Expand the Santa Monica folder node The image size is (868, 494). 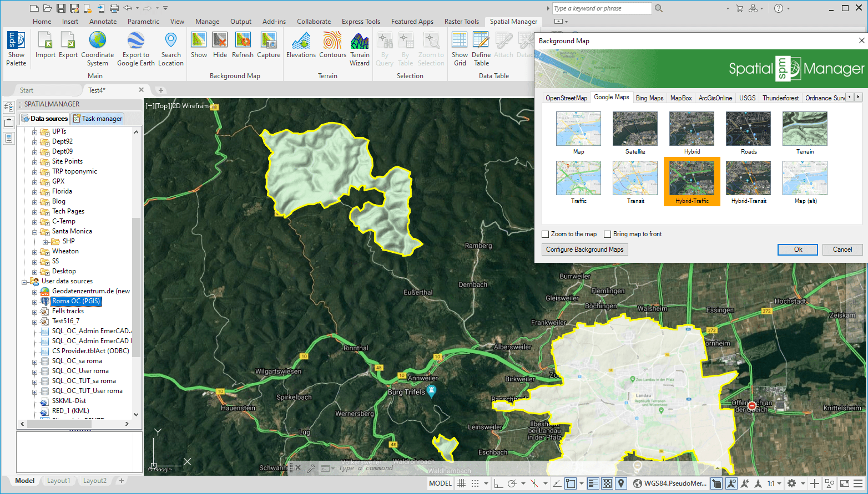35,232
